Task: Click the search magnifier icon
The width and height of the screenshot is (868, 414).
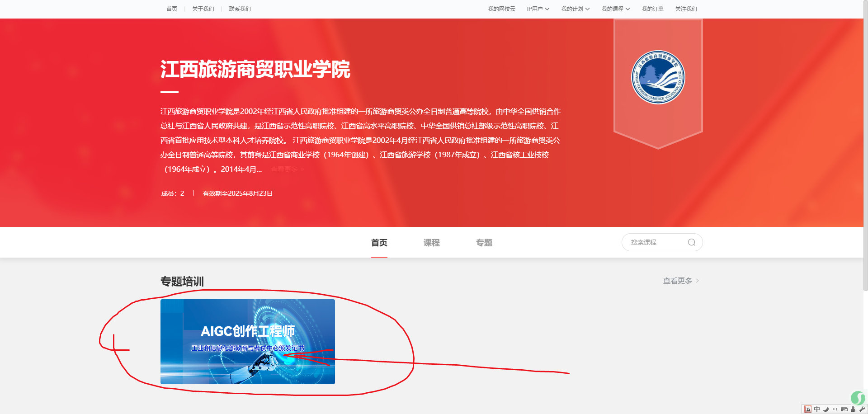Action: pyautogui.click(x=692, y=242)
